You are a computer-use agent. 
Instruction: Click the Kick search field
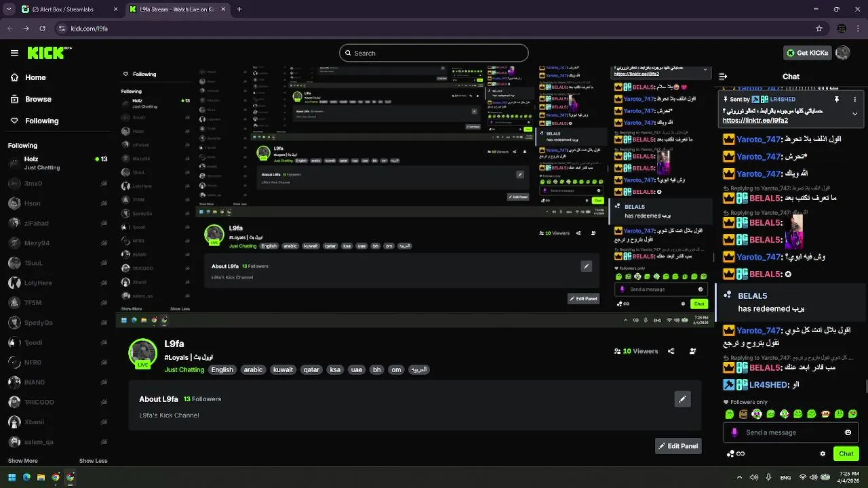click(x=434, y=53)
